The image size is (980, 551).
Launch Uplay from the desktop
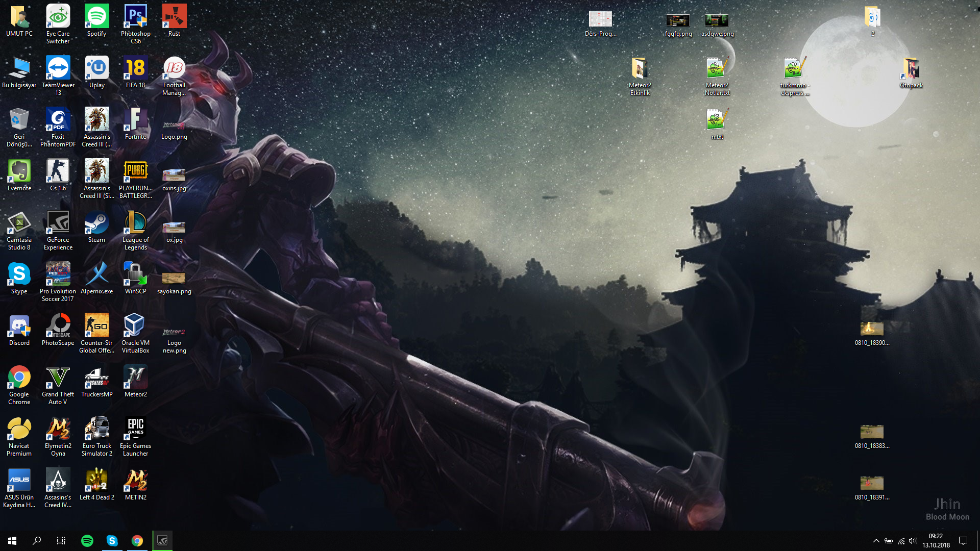coord(96,72)
